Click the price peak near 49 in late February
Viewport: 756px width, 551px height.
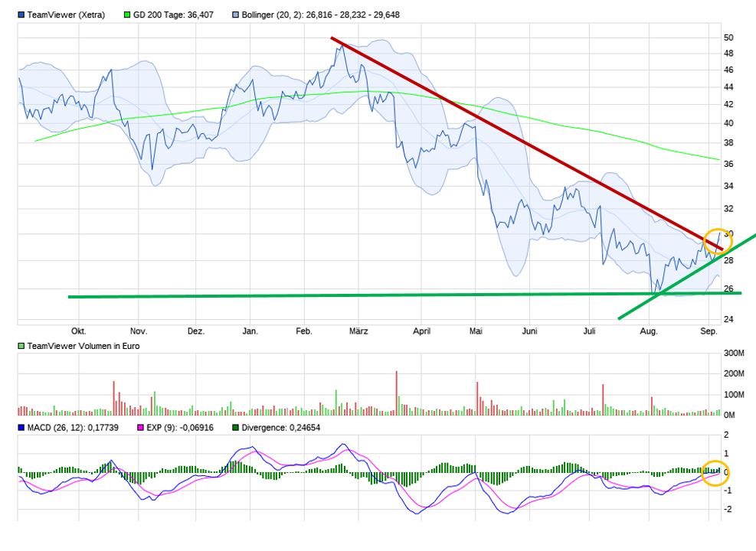342,46
